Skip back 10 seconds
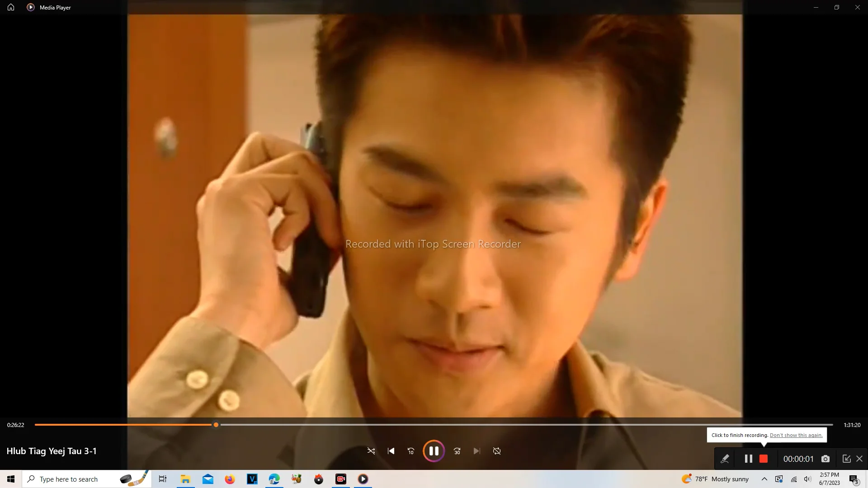 (x=410, y=451)
